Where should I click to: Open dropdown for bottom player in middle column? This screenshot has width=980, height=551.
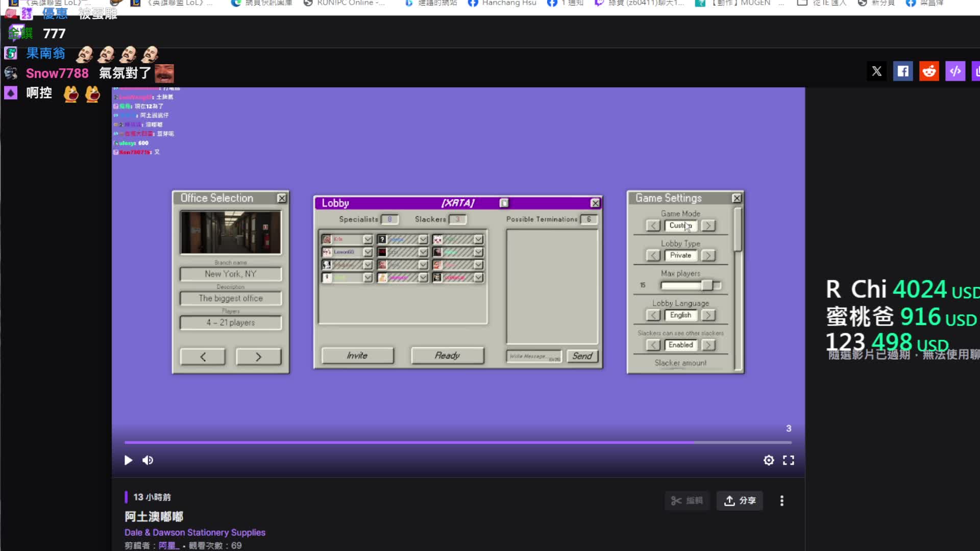click(423, 278)
